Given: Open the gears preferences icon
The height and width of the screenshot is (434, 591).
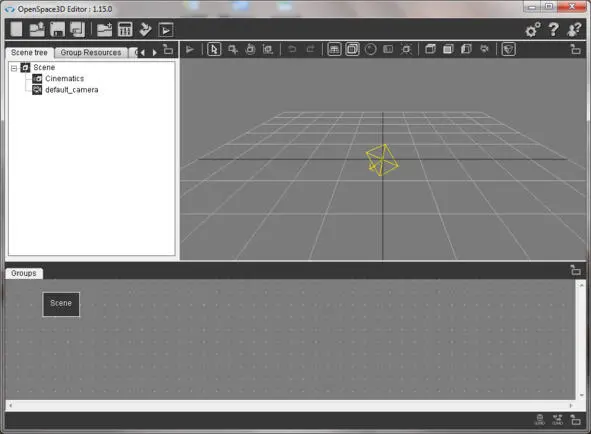Looking at the screenshot, I should coord(533,30).
